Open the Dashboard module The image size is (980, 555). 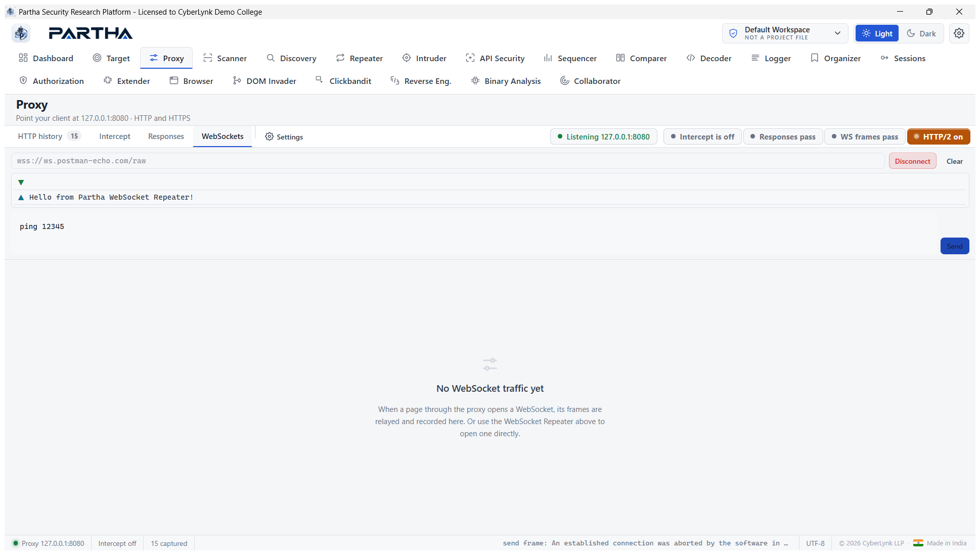(46, 58)
